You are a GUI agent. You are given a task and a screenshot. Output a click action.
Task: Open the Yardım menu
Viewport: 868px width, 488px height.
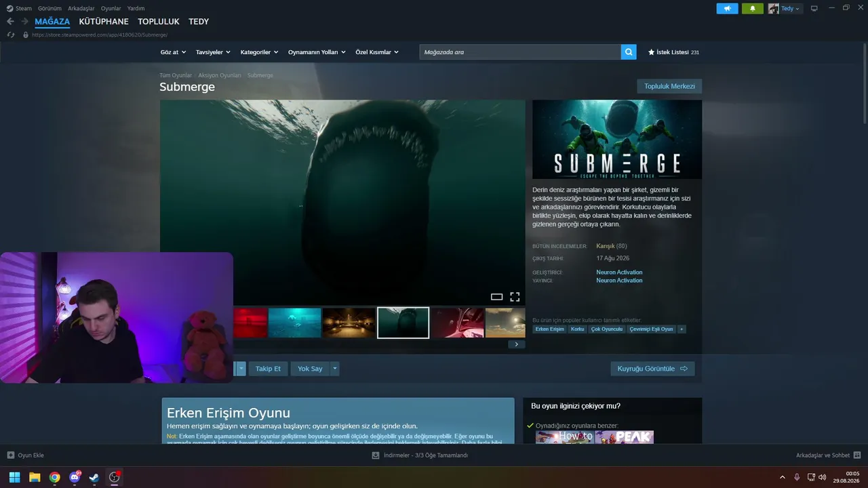(136, 8)
